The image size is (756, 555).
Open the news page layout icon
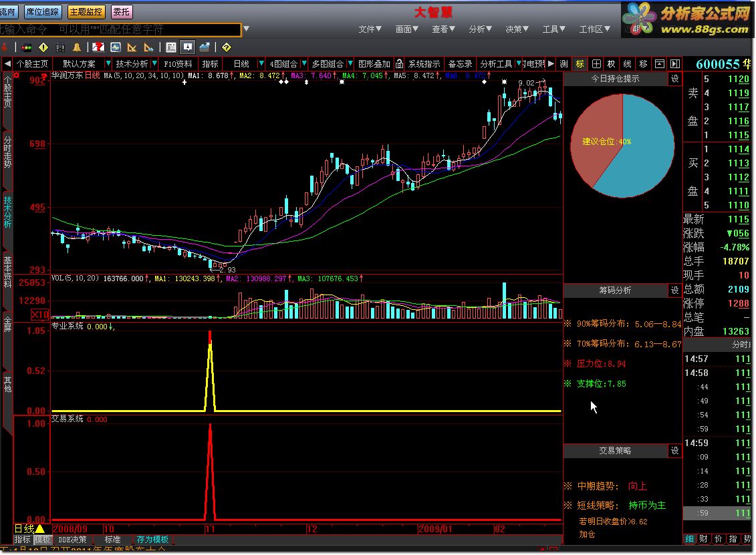[170, 47]
